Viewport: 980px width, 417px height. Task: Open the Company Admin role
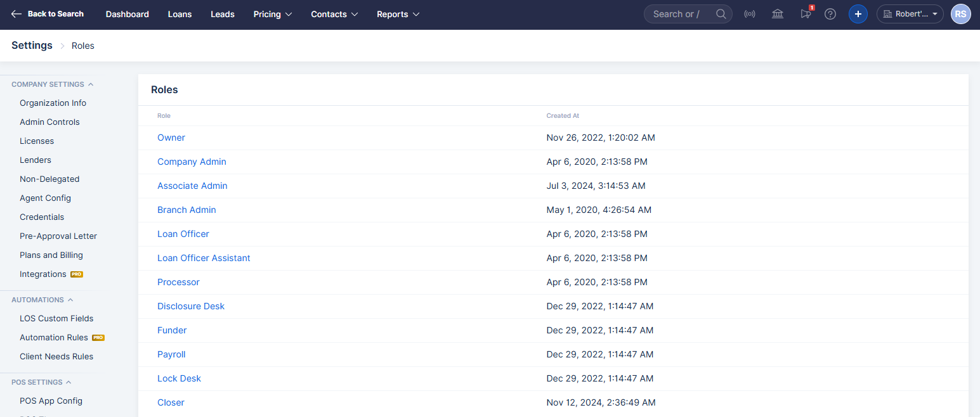pos(192,162)
